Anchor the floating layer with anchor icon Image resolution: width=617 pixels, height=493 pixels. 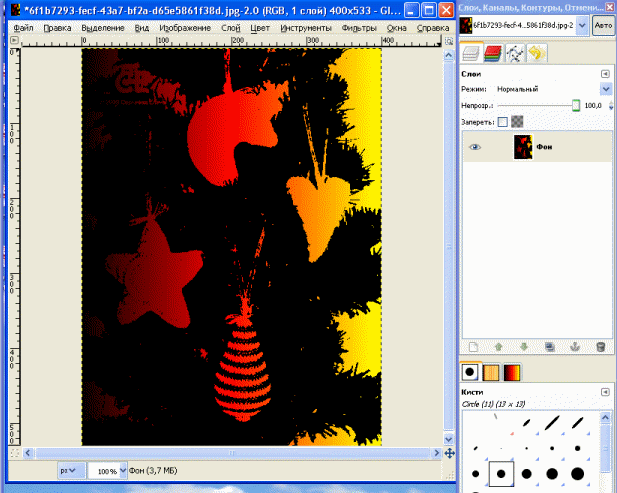tap(575, 347)
